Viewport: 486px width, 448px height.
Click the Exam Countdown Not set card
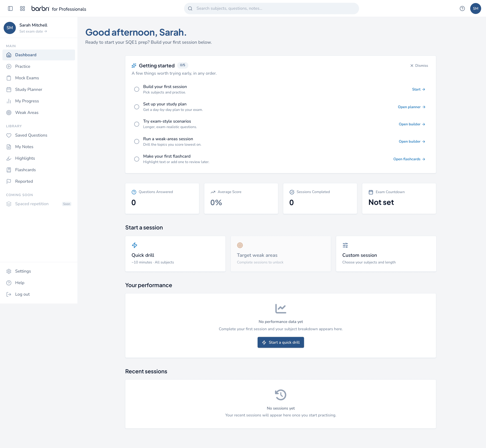pyautogui.click(x=399, y=199)
